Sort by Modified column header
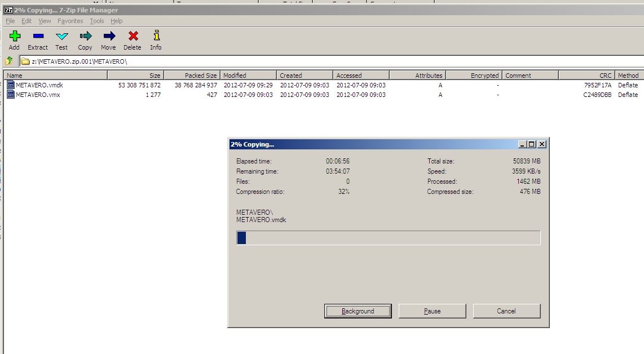 coord(249,75)
